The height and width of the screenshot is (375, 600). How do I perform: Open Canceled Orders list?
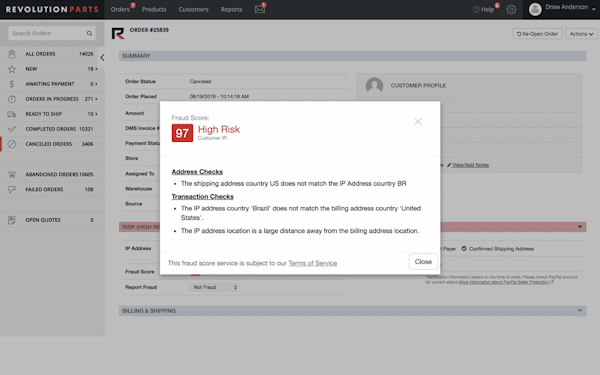[52, 144]
